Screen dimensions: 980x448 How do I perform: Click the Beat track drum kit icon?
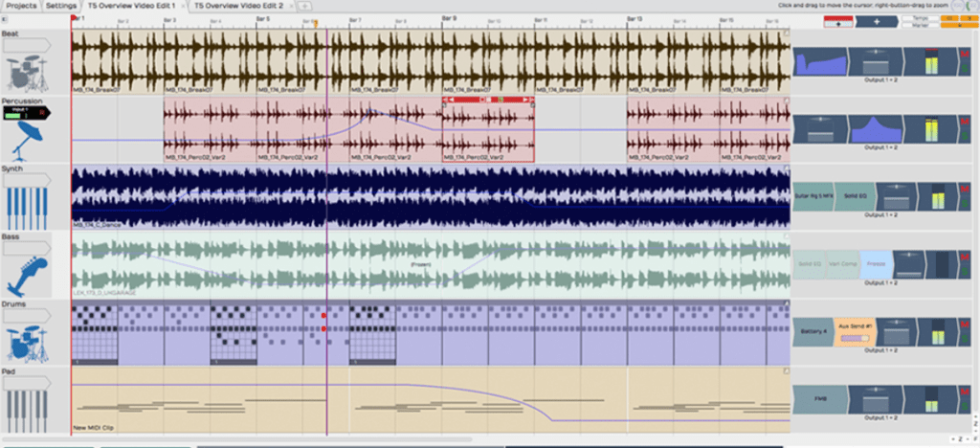(x=25, y=74)
